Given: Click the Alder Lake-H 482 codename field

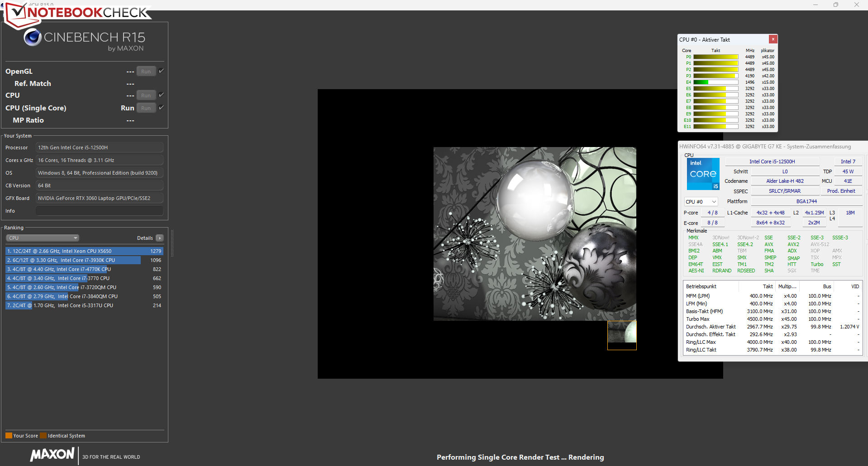Looking at the screenshot, I should (785, 181).
